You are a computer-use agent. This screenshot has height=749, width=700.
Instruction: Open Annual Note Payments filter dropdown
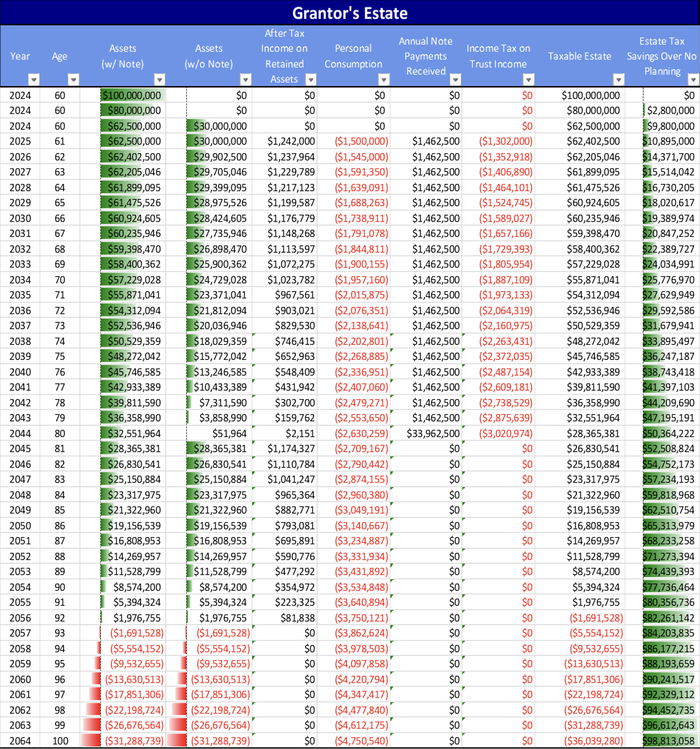pyautogui.click(x=455, y=80)
